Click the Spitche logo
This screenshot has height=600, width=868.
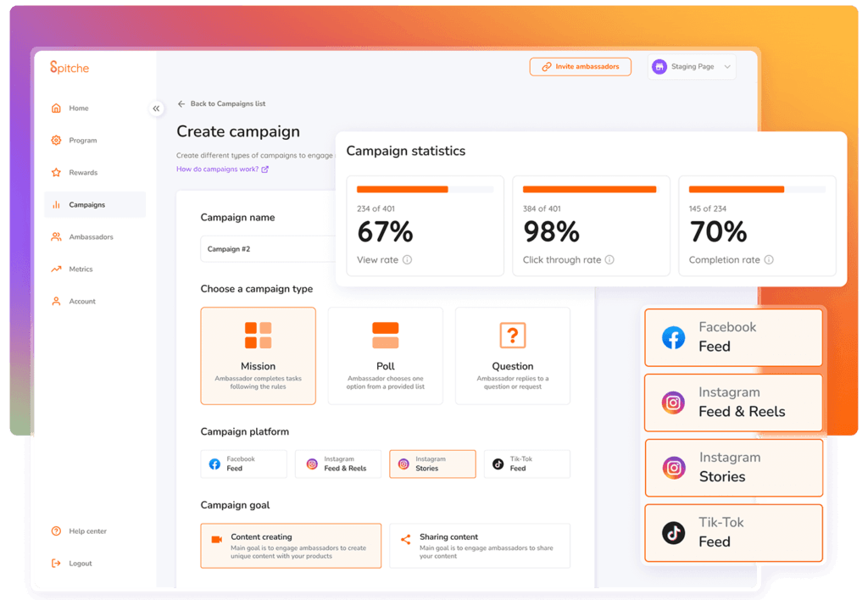click(70, 68)
